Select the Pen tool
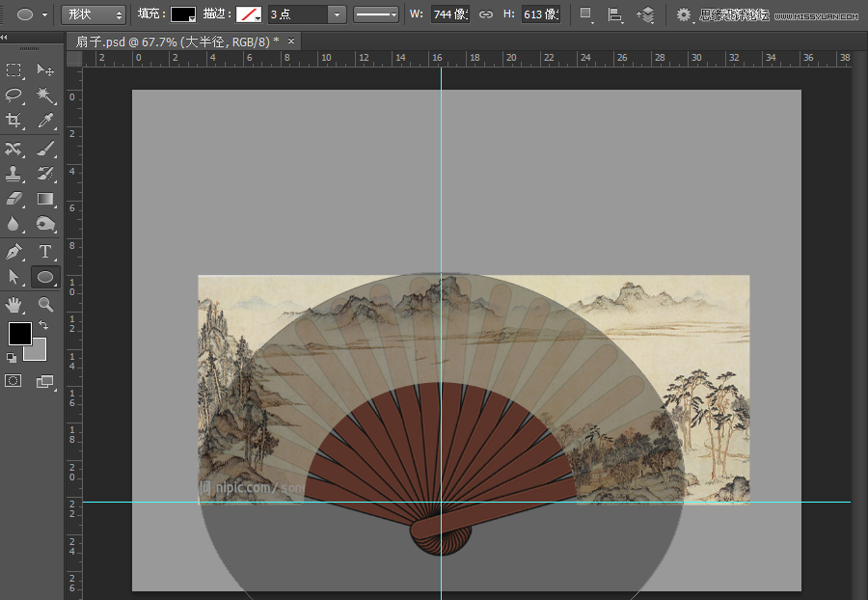The height and width of the screenshot is (600, 868). click(x=14, y=252)
